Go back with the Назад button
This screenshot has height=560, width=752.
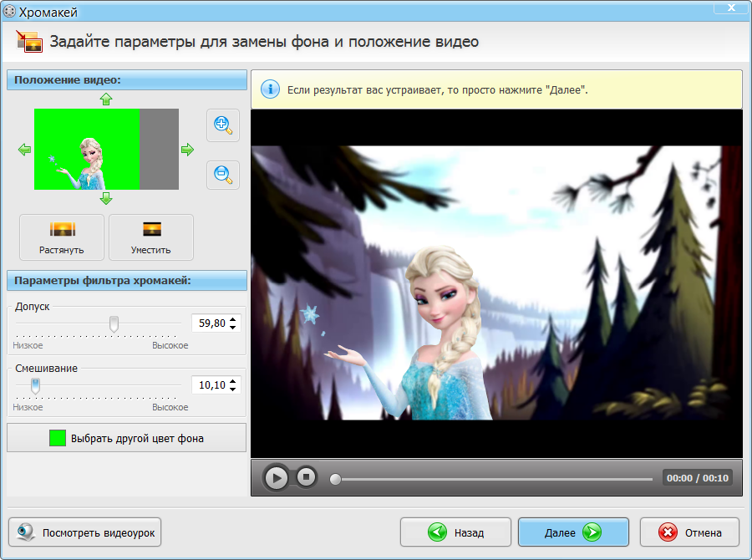tap(455, 532)
